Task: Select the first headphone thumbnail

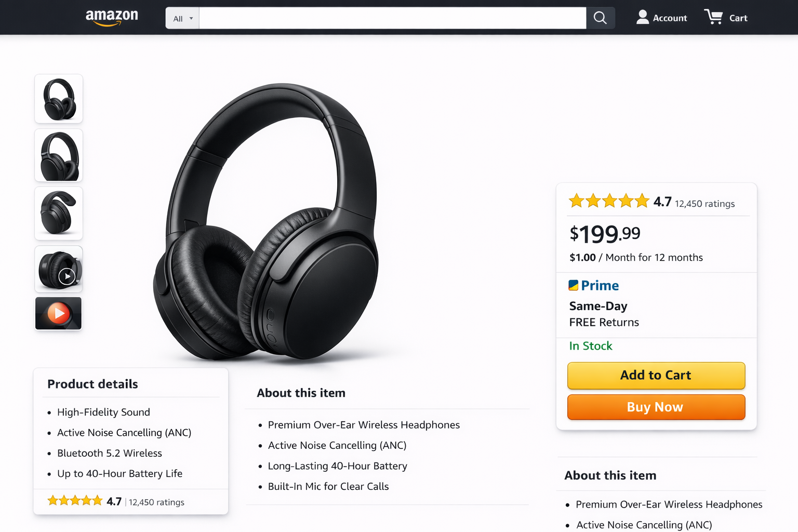Action: tap(59, 99)
